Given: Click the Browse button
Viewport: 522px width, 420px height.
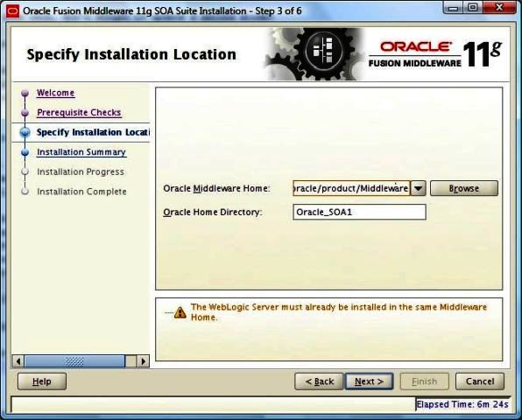Looking at the screenshot, I should click(x=464, y=188).
